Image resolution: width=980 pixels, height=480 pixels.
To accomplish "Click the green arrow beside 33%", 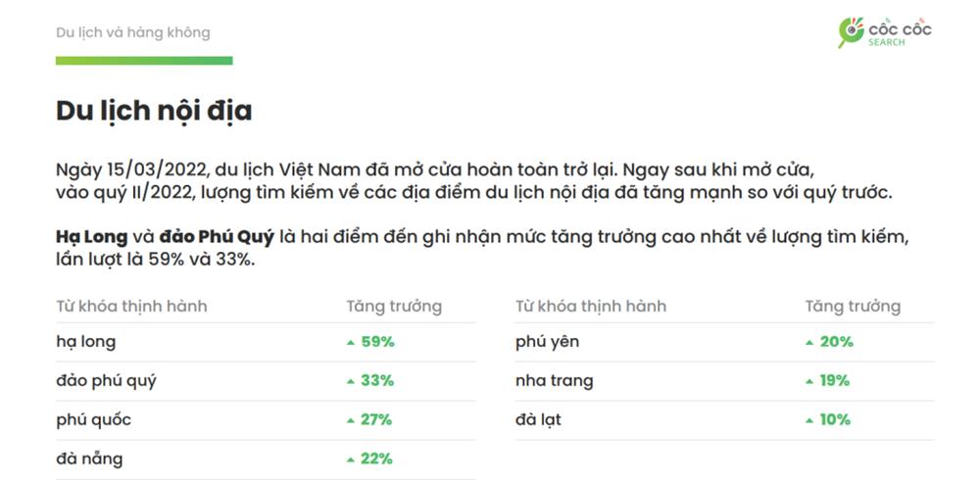I will (x=351, y=381).
